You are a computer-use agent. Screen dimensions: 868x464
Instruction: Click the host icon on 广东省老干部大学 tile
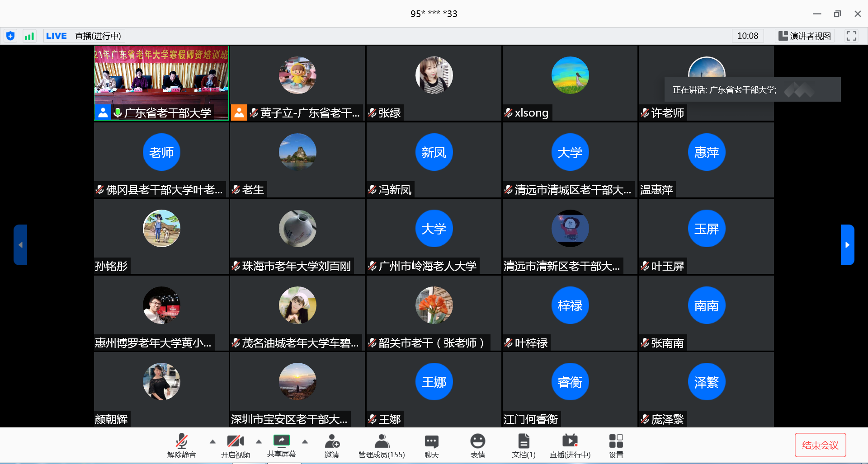[103, 112]
